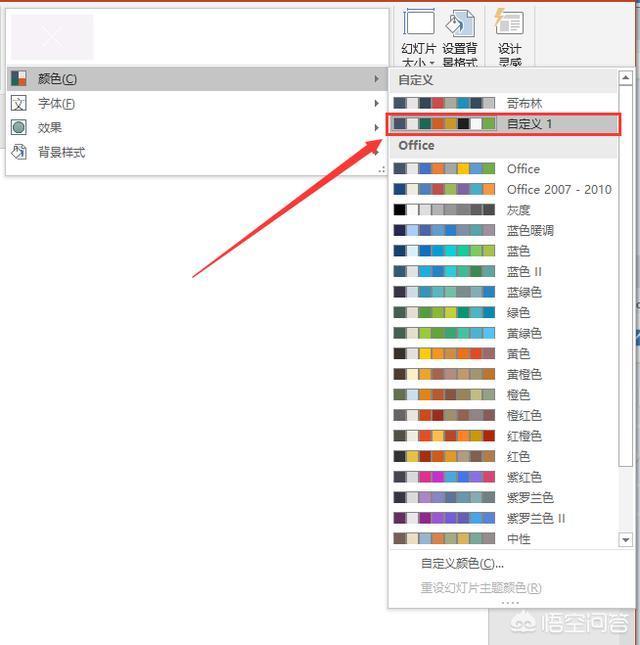Click the color list scrollbar thumb

[626, 276]
